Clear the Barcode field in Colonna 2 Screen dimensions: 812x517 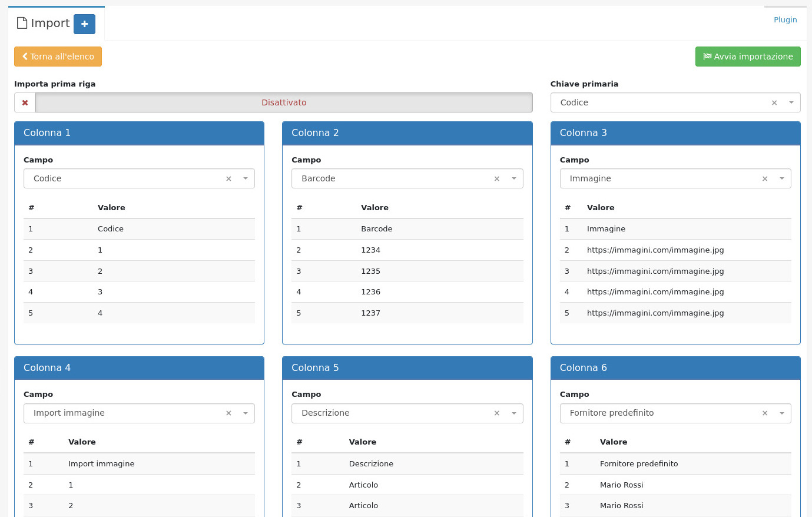pyautogui.click(x=497, y=179)
